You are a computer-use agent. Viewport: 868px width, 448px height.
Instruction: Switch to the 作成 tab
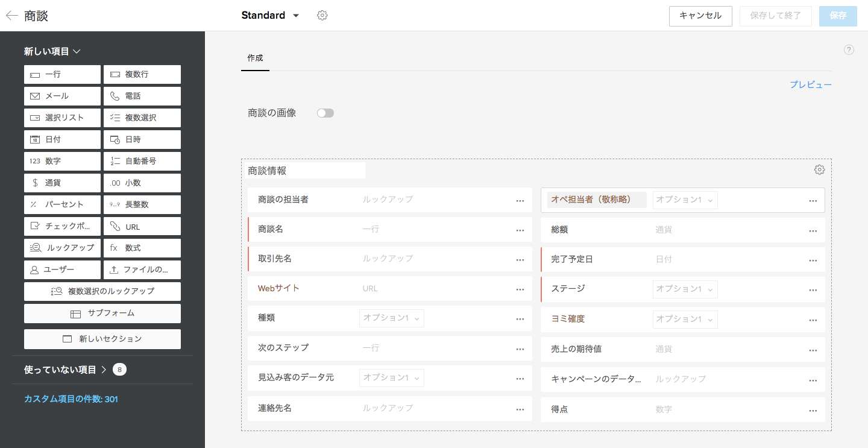click(x=255, y=58)
